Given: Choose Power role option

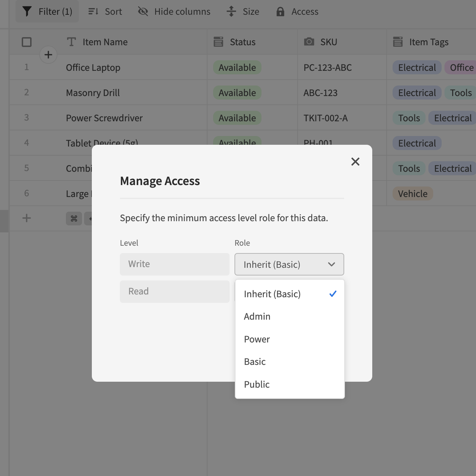Looking at the screenshot, I should pos(257,339).
